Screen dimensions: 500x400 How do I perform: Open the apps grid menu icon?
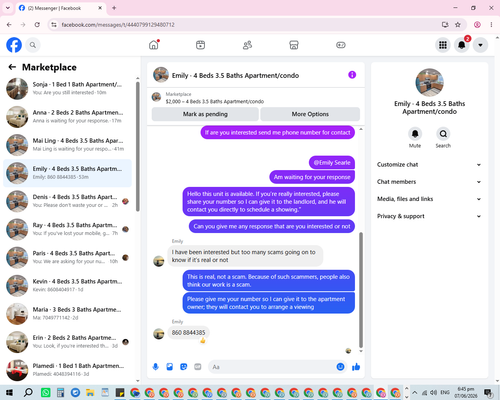[x=443, y=45]
